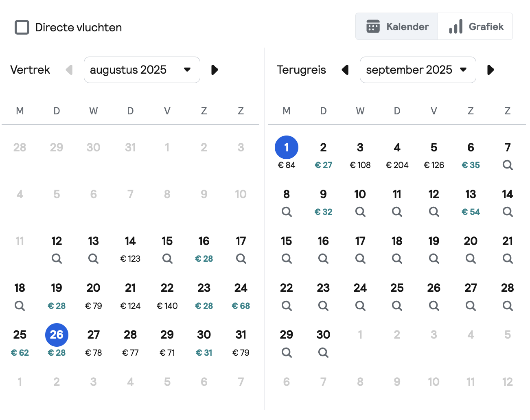Choose September 13 return at €54

[471, 202]
